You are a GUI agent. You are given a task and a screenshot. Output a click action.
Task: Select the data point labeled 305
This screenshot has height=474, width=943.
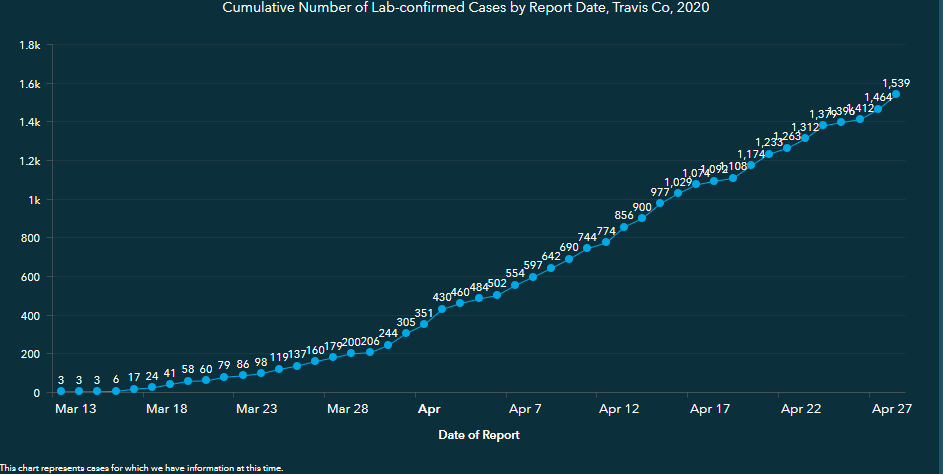[x=406, y=333]
